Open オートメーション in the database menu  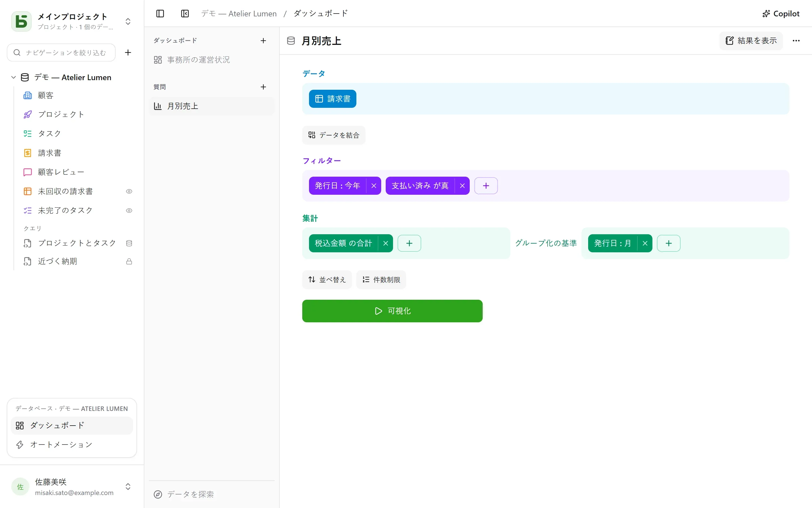72,445
